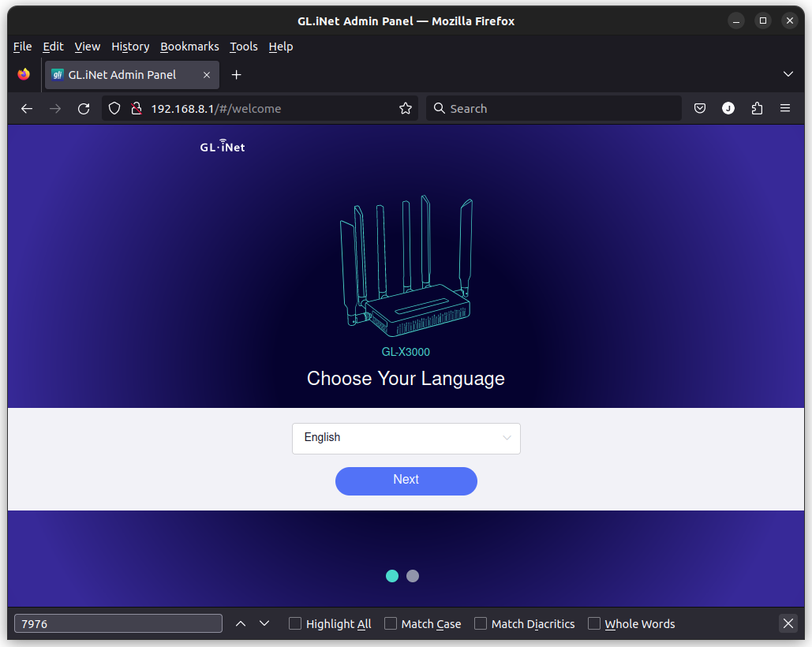Open the Edit menu
Viewport: 812px width, 647px height.
coord(53,47)
